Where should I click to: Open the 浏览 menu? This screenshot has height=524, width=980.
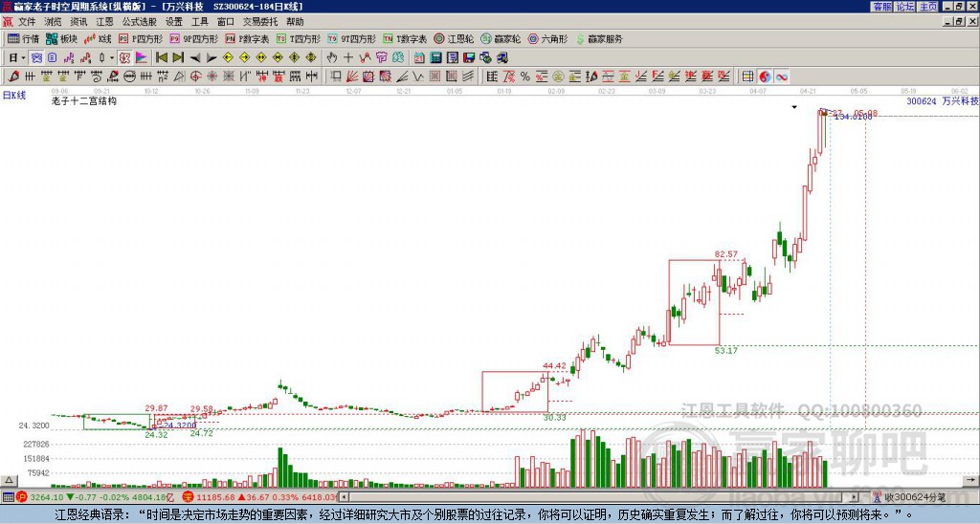(x=54, y=22)
